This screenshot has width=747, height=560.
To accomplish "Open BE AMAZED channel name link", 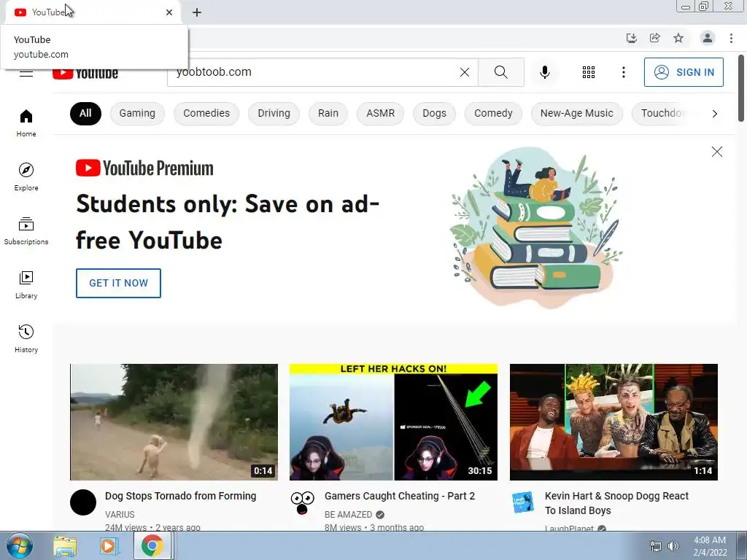I will click(x=348, y=514).
